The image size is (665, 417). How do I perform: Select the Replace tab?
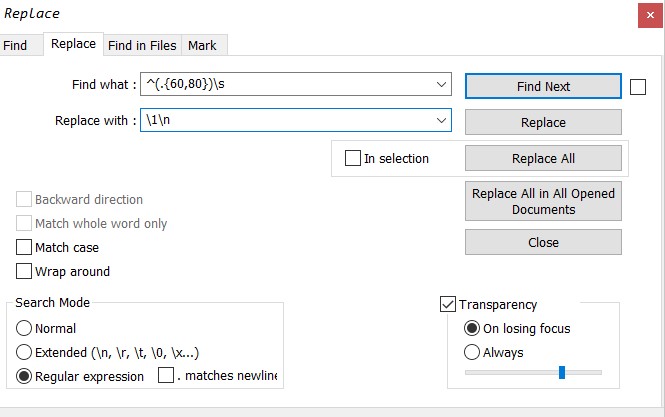click(73, 44)
